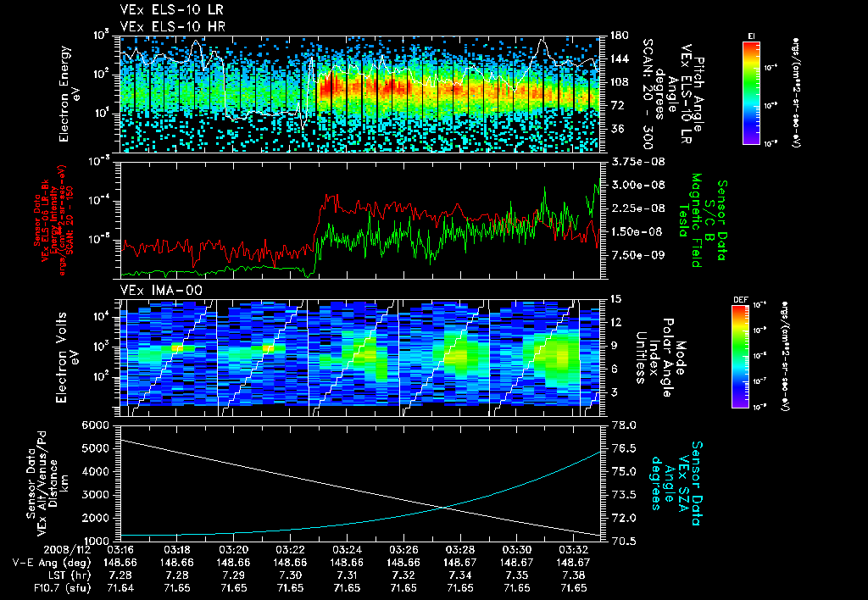The image size is (868, 600).
Task: Click the red ELS energy intensity axis title
Action: tap(53, 220)
